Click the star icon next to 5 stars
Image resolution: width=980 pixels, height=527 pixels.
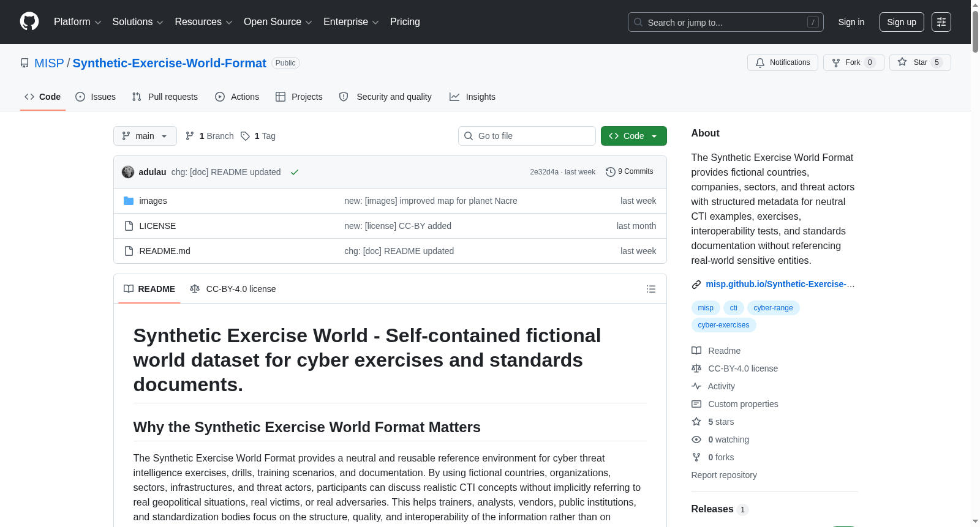click(x=696, y=422)
